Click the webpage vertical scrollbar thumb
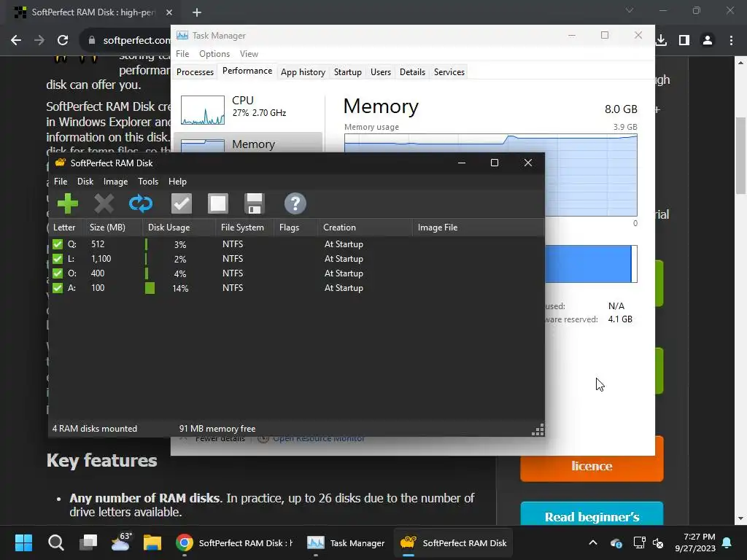Image resolution: width=747 pixels, height=560 pixels. point(740,155)
